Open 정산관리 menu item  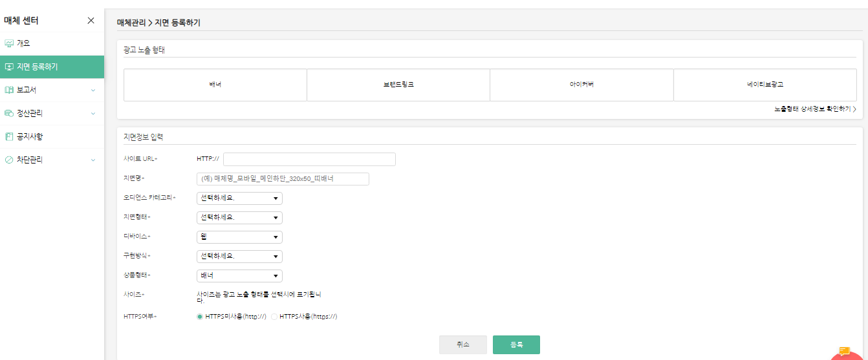tap(52, 113)
